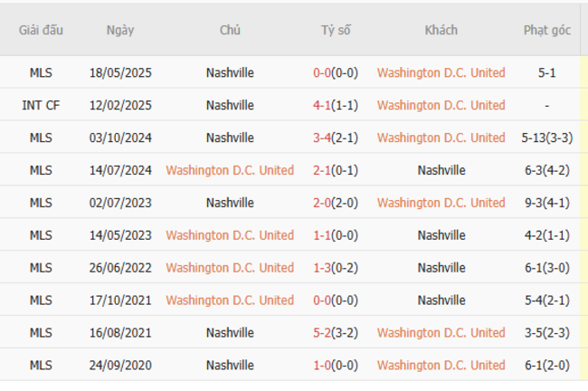Click Nashville home team in 02/07/2023 row
588x391 pixels.
230,203
